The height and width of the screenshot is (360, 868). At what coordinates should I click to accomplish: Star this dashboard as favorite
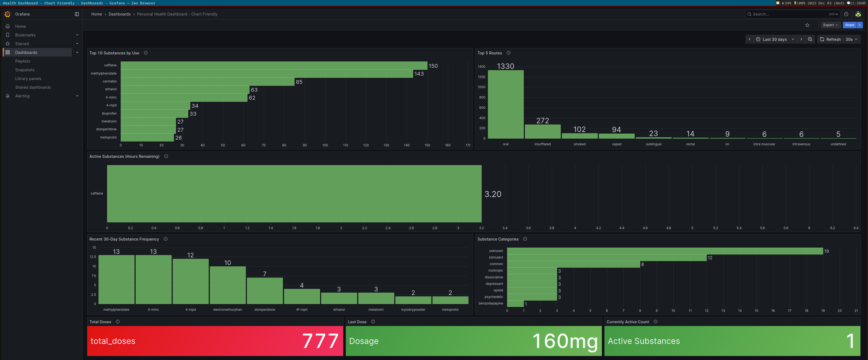[x=807, y=25]
